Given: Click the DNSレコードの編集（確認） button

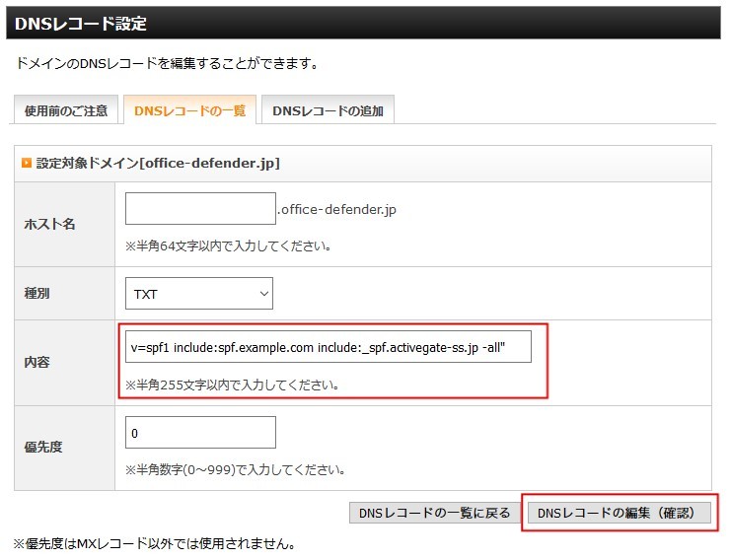Looking at the screenshot, I should pos(619,513).
